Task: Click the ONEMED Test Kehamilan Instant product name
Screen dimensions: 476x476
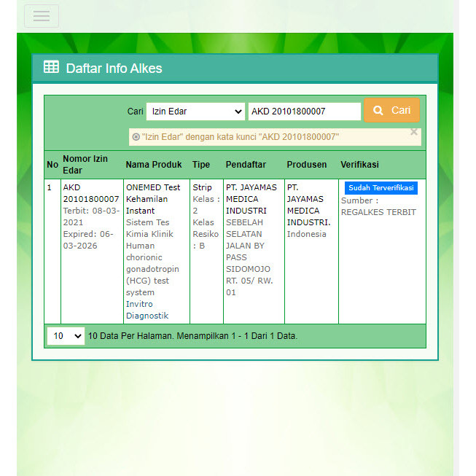Action: [153, 198]
